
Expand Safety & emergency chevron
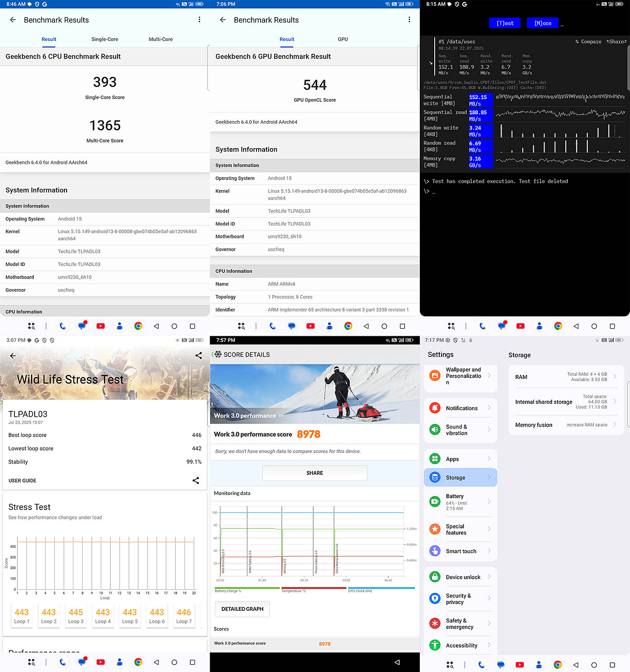click(x=489, y=623)
